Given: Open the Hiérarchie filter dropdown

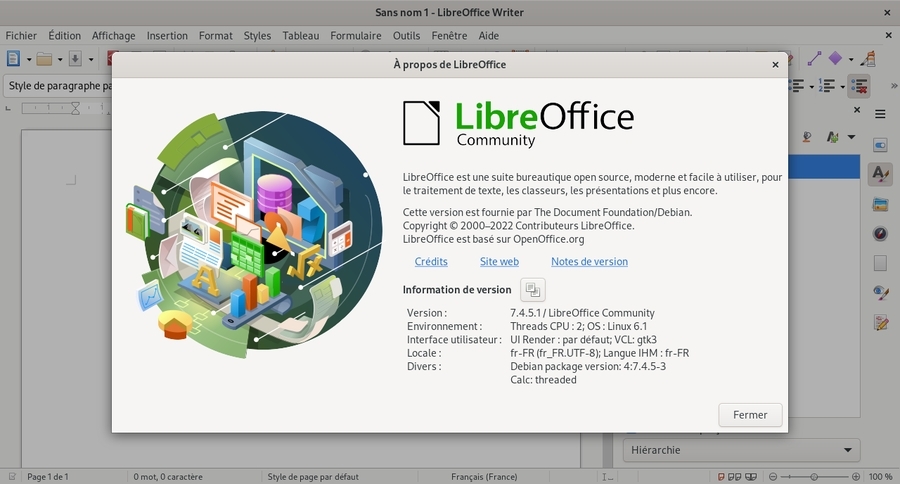Looking at the screenshot, I should pos(742,450).
